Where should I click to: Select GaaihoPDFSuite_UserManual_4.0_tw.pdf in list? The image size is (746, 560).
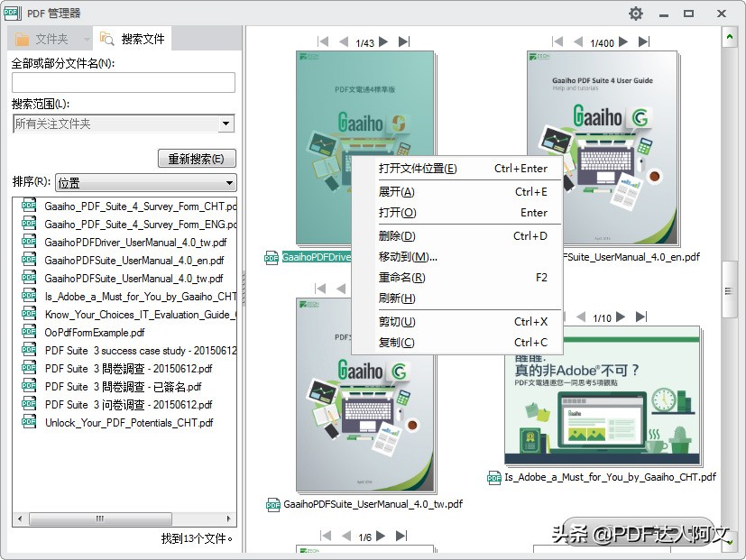(134, 279)
